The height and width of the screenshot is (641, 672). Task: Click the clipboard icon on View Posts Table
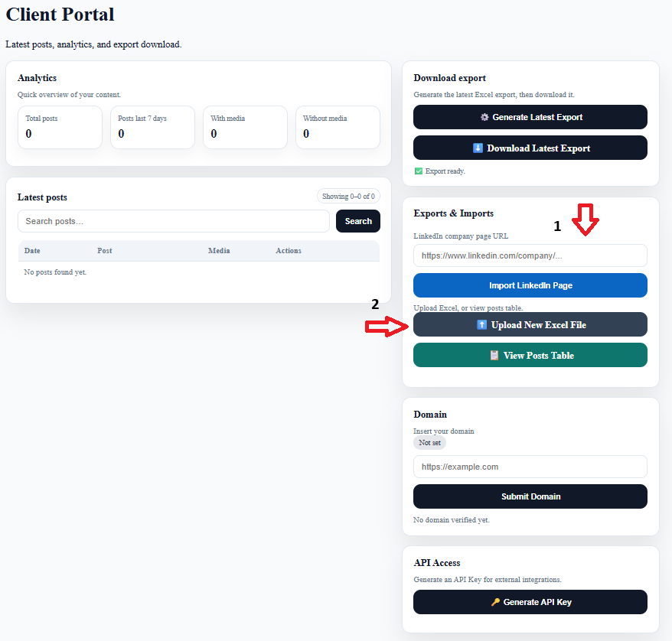point(494,356)
